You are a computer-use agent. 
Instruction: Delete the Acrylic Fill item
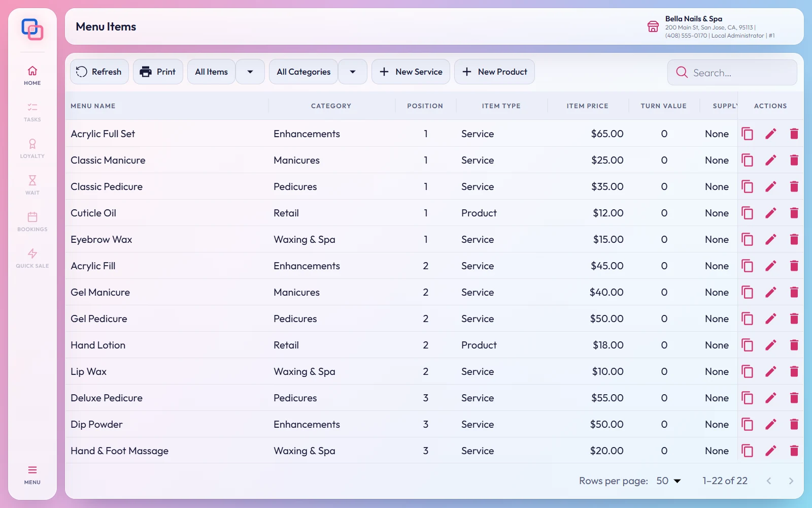click(x=794, y=266)
